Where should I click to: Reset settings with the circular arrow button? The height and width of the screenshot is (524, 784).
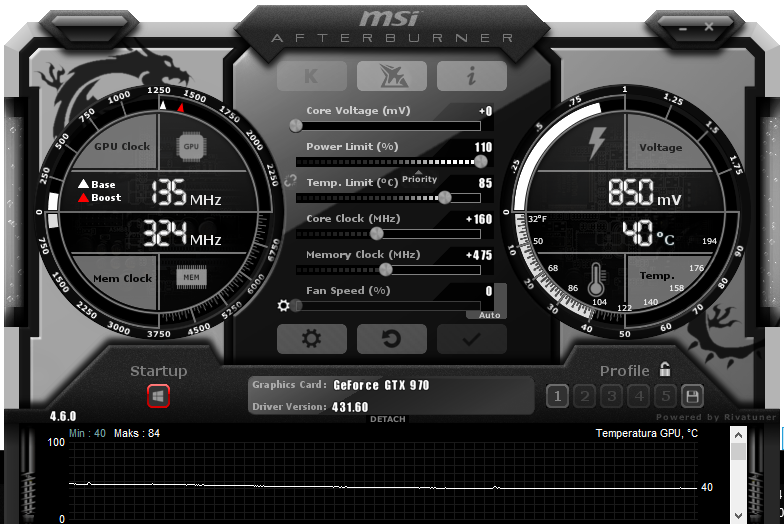[x=391, y=339]
